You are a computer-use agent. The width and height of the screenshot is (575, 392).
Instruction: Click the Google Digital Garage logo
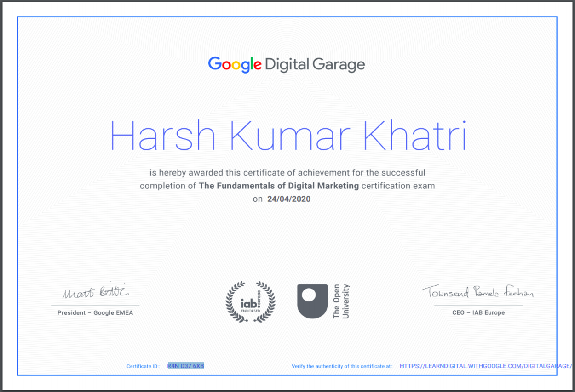click(x=287, y=65)
